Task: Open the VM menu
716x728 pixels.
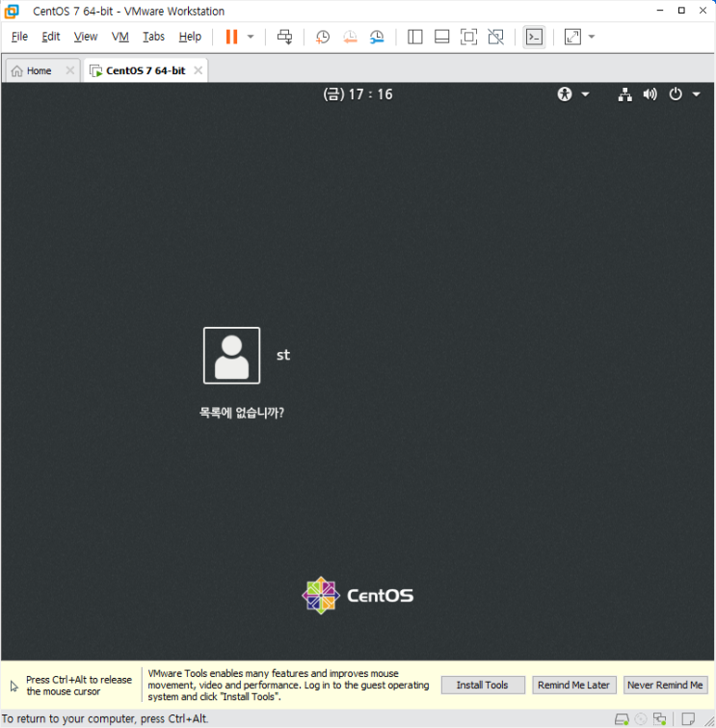Action: (x=119, y=37)
